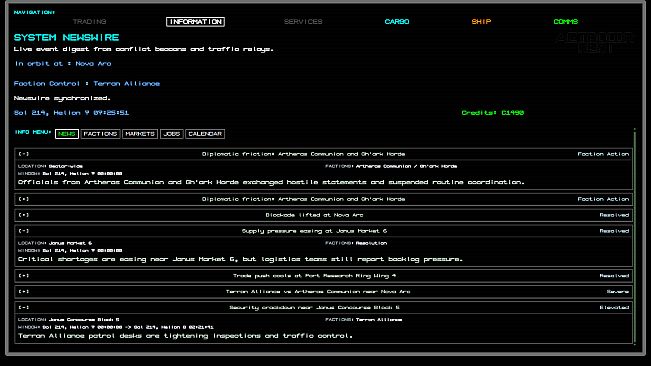The image size is (651, 366).
Task: Open the Trading navigation tab
Action: (90, 22)
